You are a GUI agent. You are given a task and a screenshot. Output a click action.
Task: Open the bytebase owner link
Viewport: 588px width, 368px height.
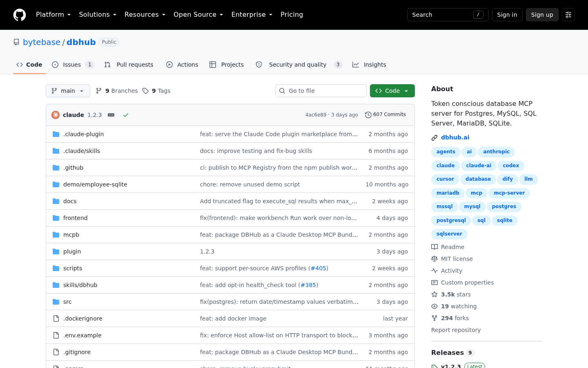(42, 42)
